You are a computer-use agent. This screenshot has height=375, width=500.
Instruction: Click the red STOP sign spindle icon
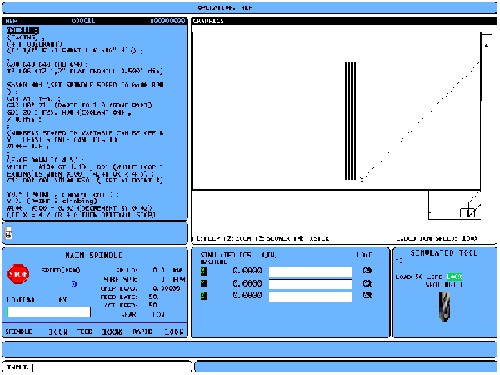point(18,274)
